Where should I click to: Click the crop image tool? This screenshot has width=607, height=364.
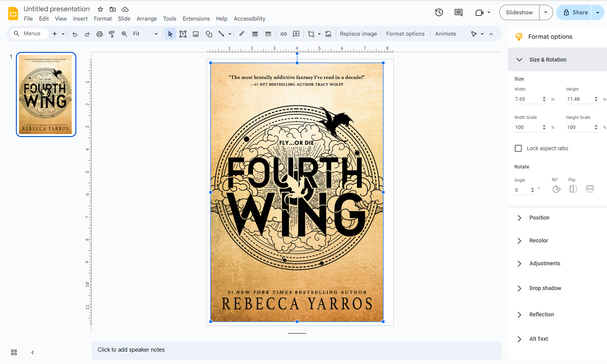pos(311,34)
